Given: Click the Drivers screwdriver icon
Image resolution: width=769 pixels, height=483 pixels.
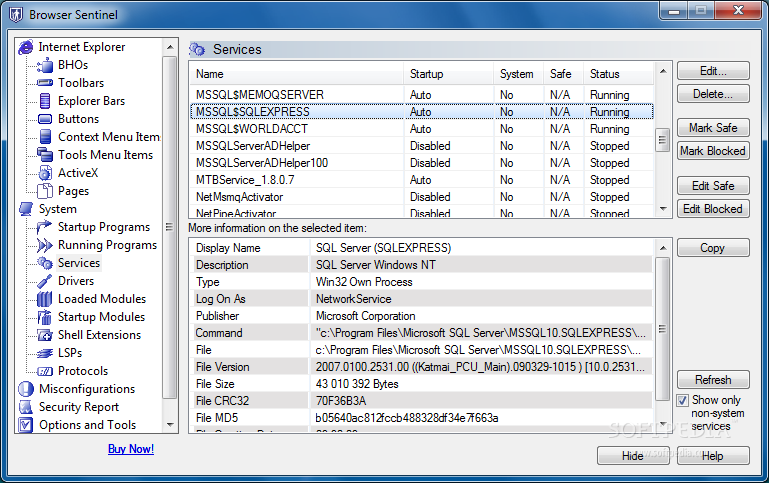Looking at the screenshot, I should [45, 281].
